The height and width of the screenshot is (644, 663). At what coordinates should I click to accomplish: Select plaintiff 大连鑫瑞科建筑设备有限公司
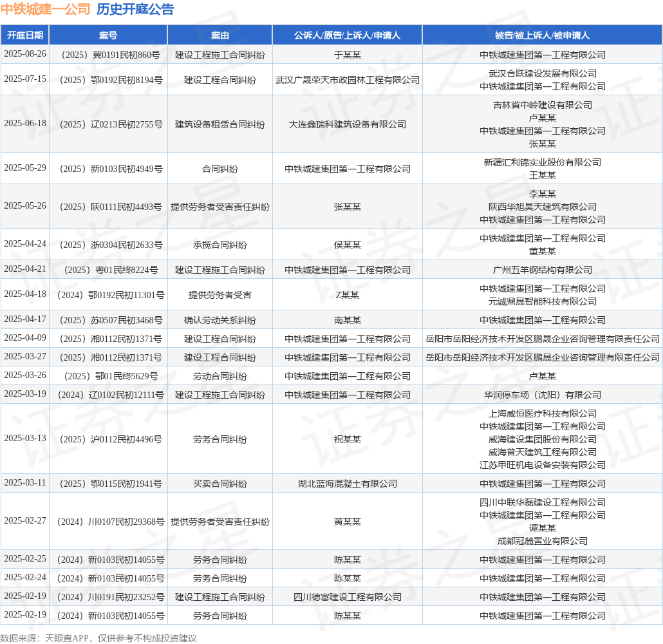[347, 124]
